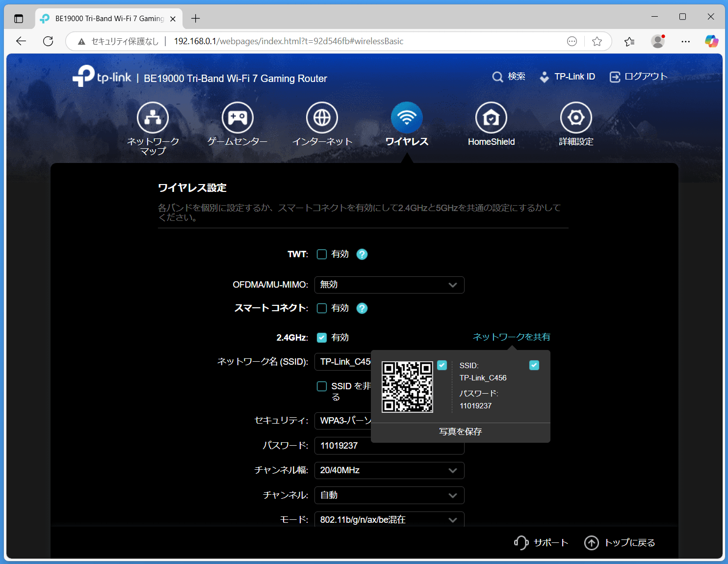Open the セキュリティ WPA3 dropdown
Viewport: 728px width, 564px height.
[343, 421]
